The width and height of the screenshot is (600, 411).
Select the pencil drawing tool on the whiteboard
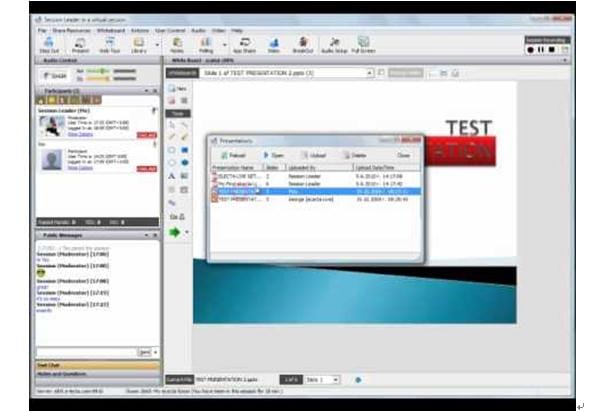pyautogui.click(x=172, y=137)
